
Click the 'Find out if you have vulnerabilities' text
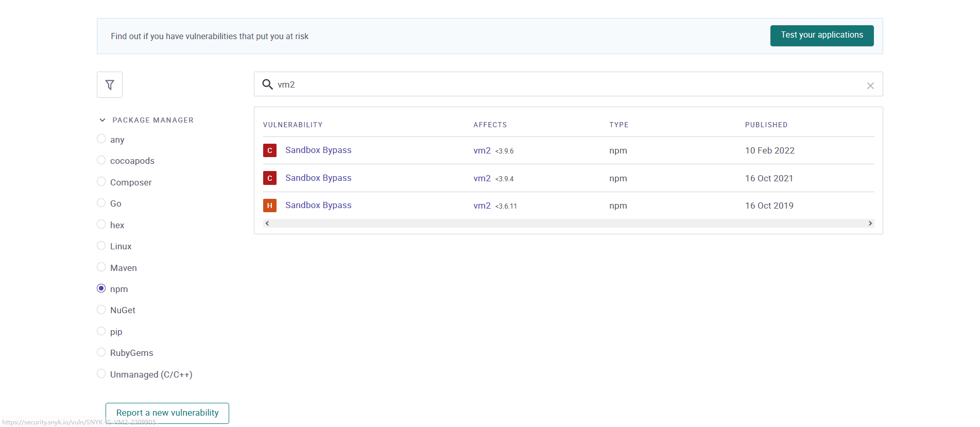(210, 36)
